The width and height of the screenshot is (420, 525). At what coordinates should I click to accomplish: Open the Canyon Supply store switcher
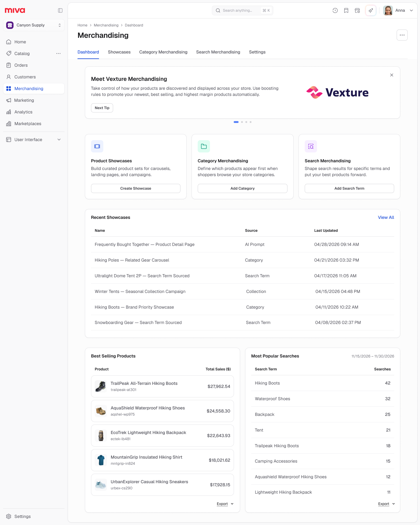(34, 25)
